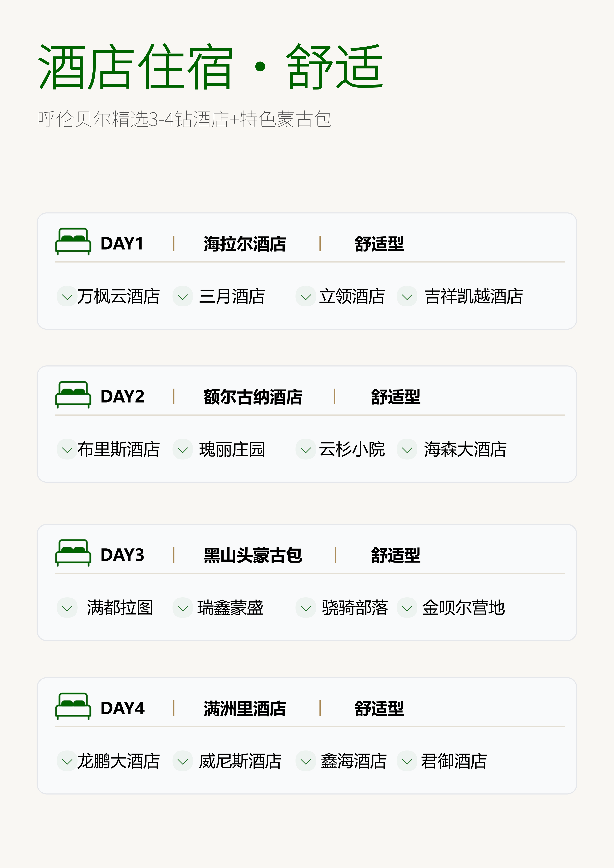Toggle the check mark beside 布里斯酒店

coord(67,450)
